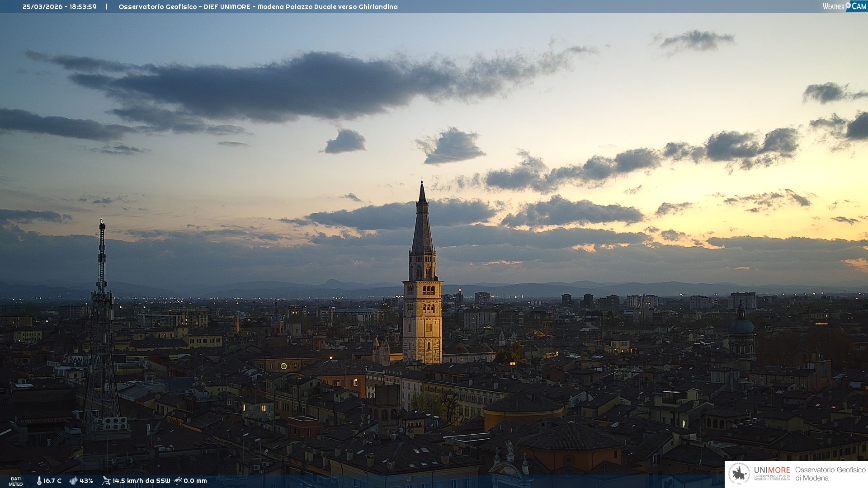Click the rain umbrella precipitation icon

click(178, 481)
